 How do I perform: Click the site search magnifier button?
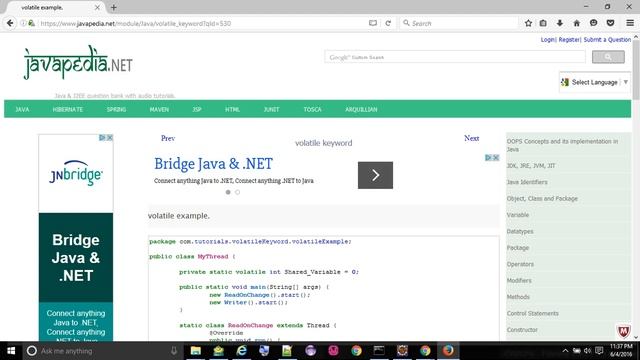tap(608, 57)
